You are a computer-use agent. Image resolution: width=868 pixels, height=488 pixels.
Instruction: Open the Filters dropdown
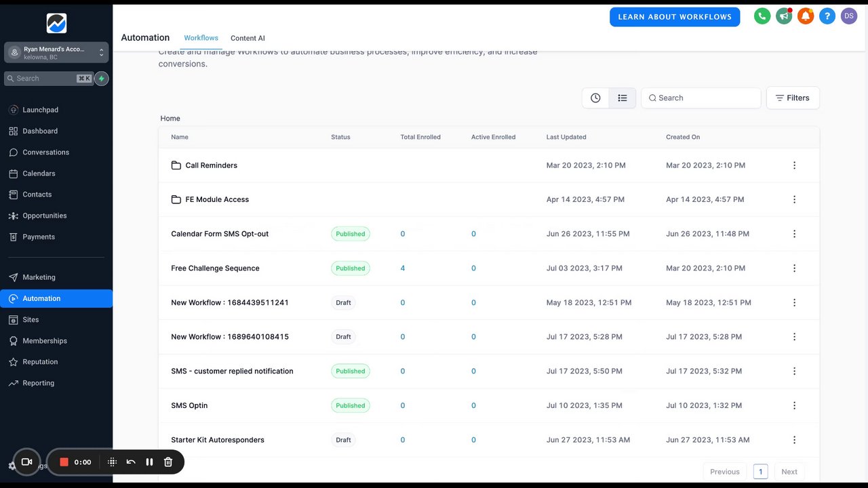793,98
